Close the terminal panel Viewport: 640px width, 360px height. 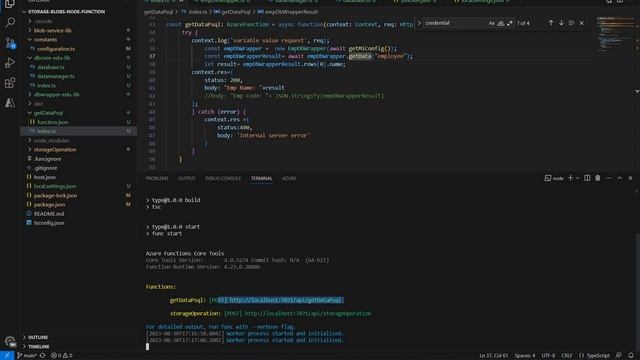click(x=630, y=178)
